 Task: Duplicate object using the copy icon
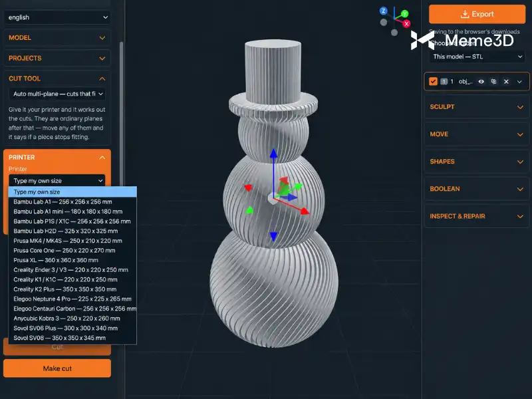493,81
